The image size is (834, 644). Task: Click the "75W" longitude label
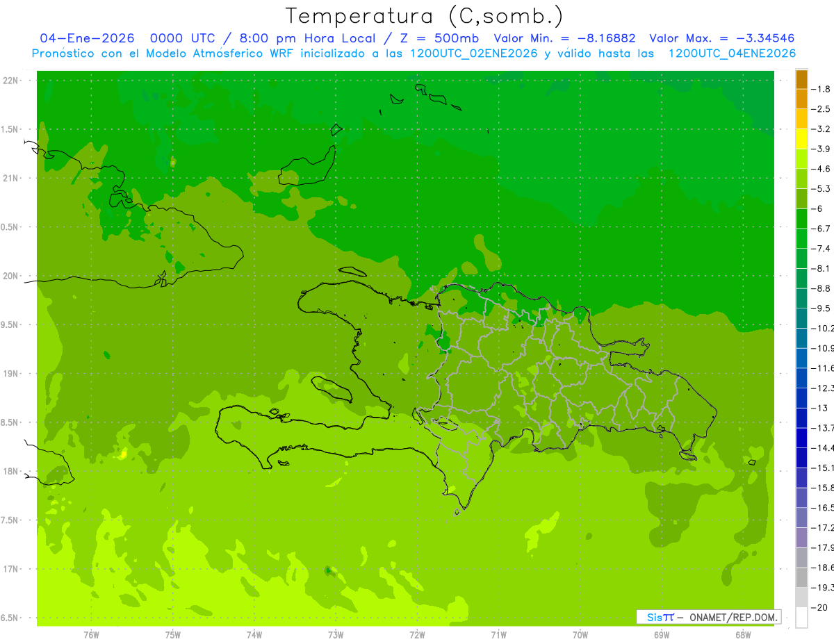pos(173,634)
